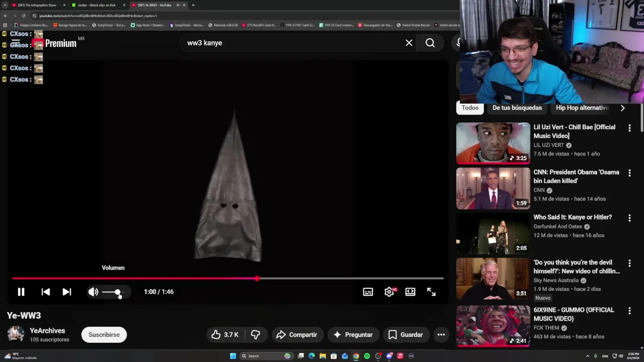Open the YeArchives channel name
The height and width of the screenshot is (362, 644).
tap(47, 330)
